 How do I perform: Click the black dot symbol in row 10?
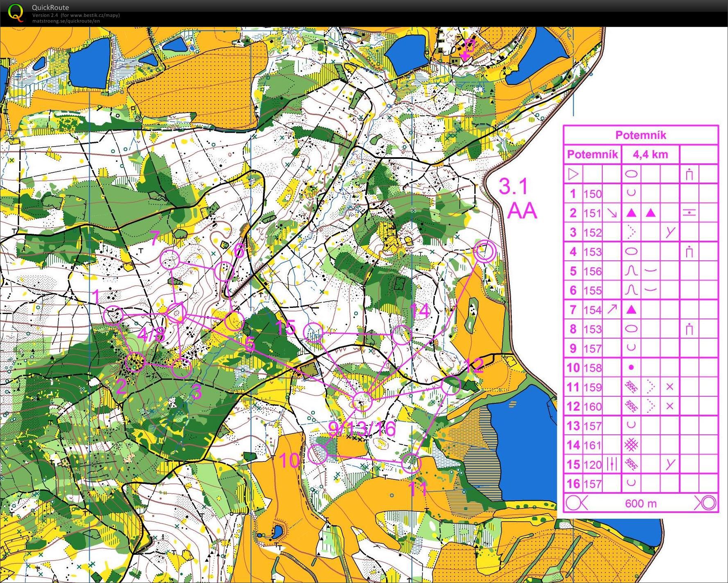(631, 368)
